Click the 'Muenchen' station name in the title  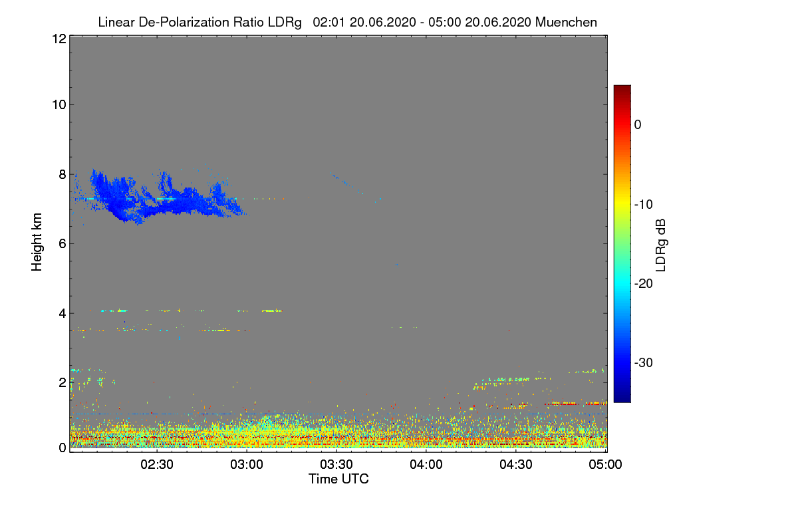566,22
